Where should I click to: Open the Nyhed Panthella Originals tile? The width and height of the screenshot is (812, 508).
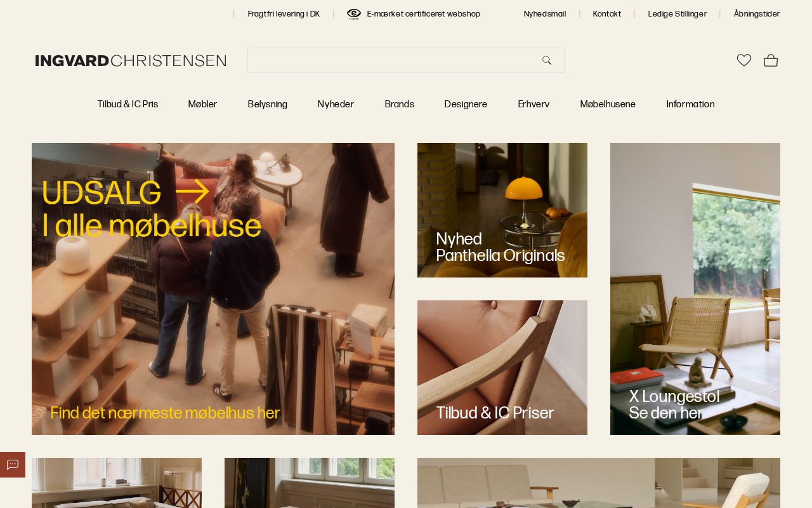pos(502,210)
